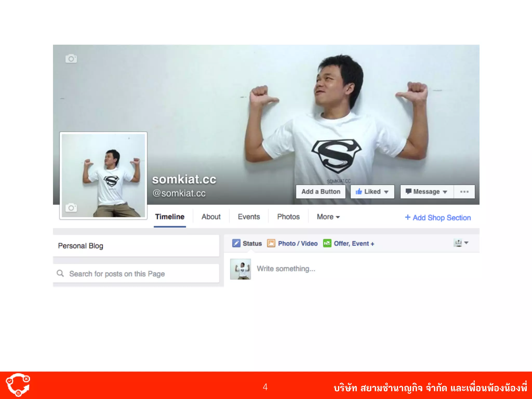Click the profile picture camera icon

coord(71,208)
